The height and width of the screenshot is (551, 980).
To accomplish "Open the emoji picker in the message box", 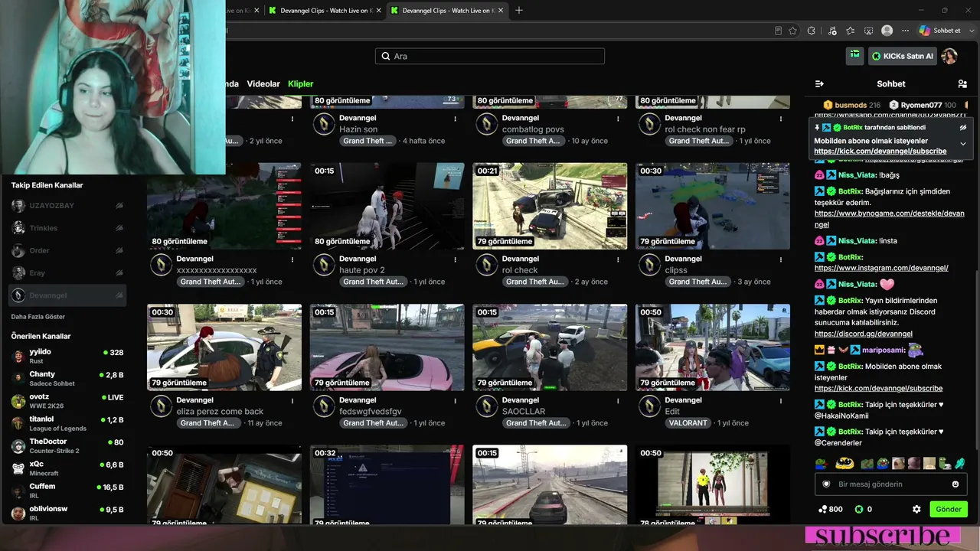I will pos(955,484).
